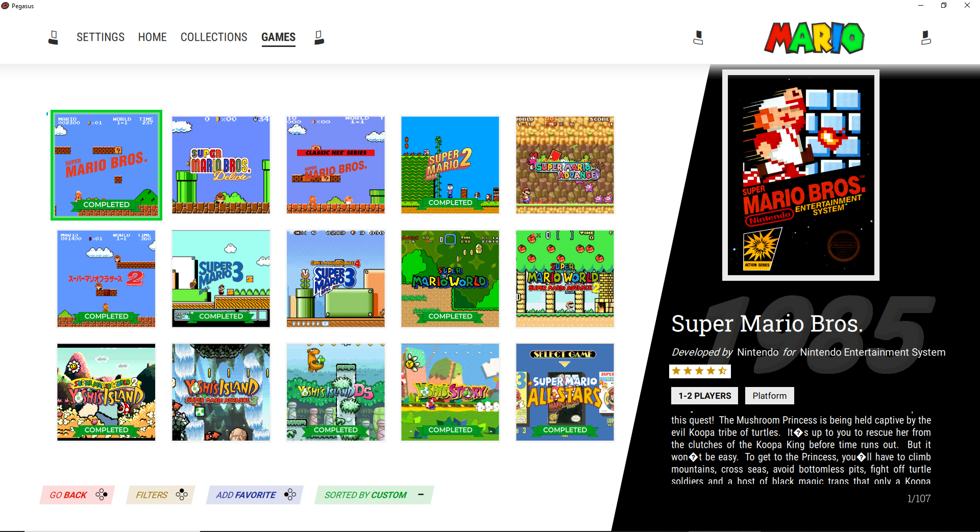Click next collection icon right of Mario logo
This screenshot has height=532, width=980.
pyautogui.click(x=926, y=37)
